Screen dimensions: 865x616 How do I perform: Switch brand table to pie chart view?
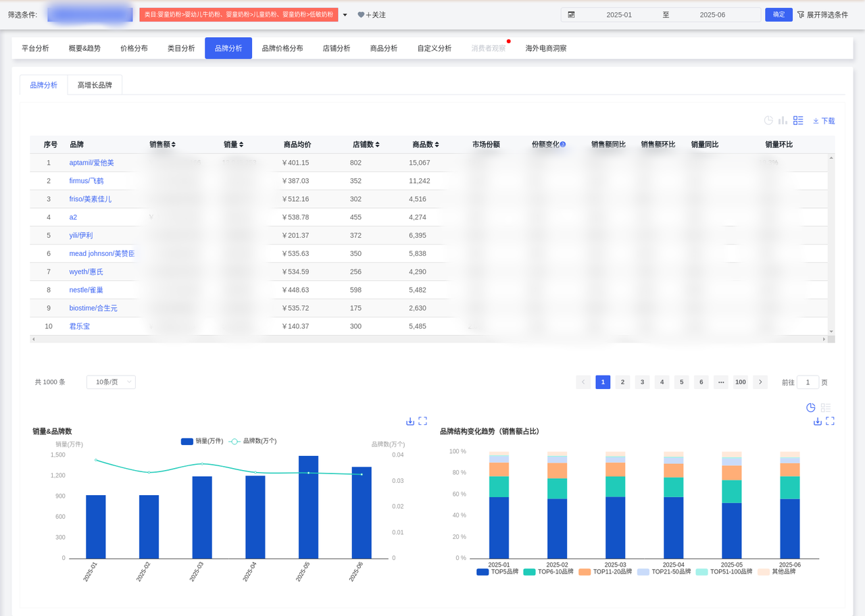click(768, 120)
